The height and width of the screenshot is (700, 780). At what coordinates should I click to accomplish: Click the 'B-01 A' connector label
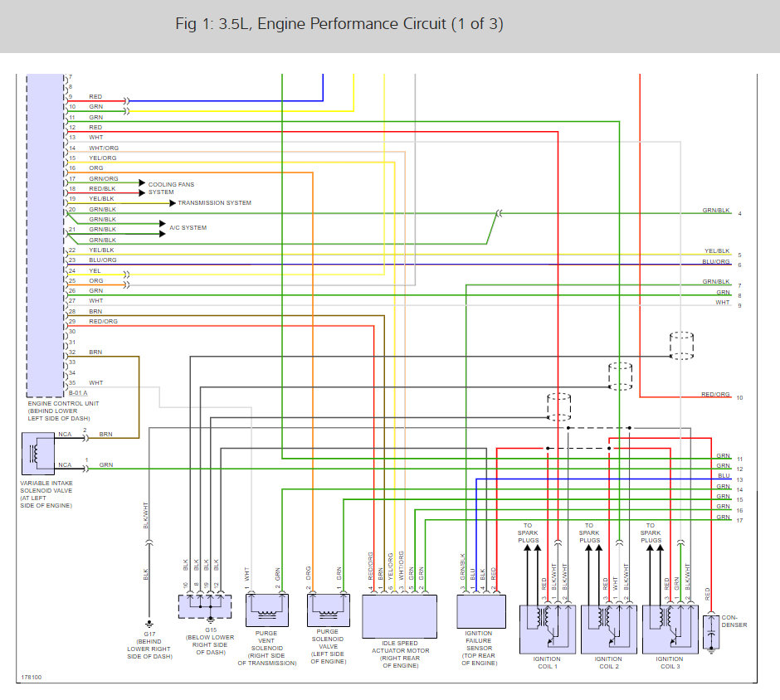click(x=78, y=393)
